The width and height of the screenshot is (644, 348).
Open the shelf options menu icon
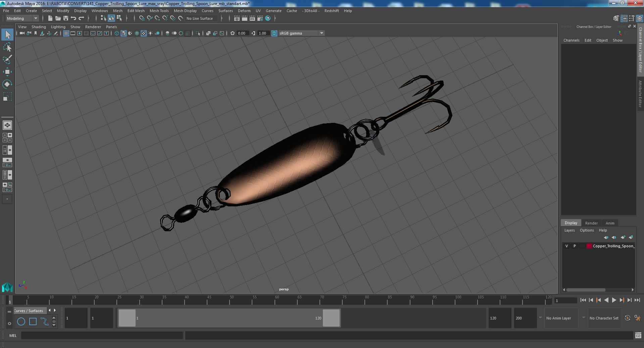(9, 324)
